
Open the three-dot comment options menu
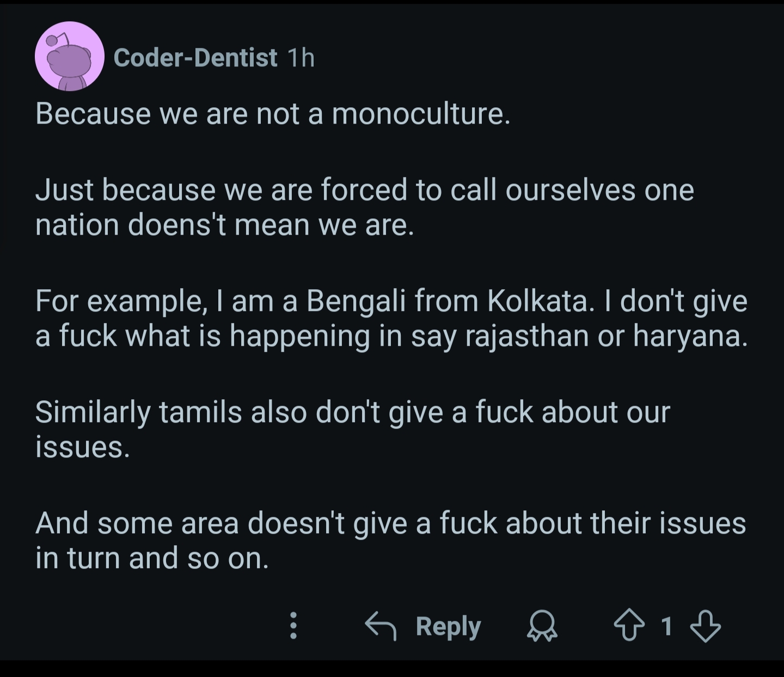pos(293,625)
